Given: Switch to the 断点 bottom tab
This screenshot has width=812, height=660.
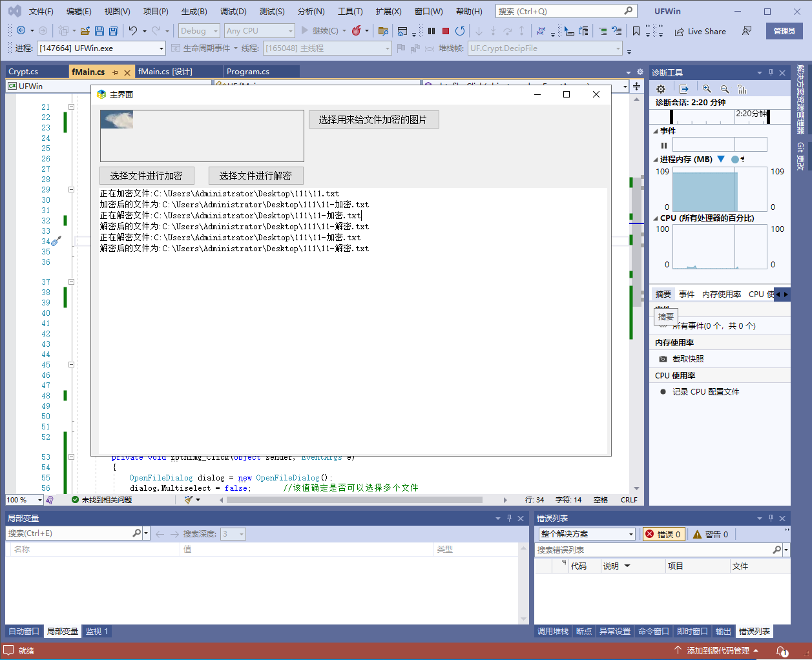Looking at the screenshot, I should click(583, 631).
